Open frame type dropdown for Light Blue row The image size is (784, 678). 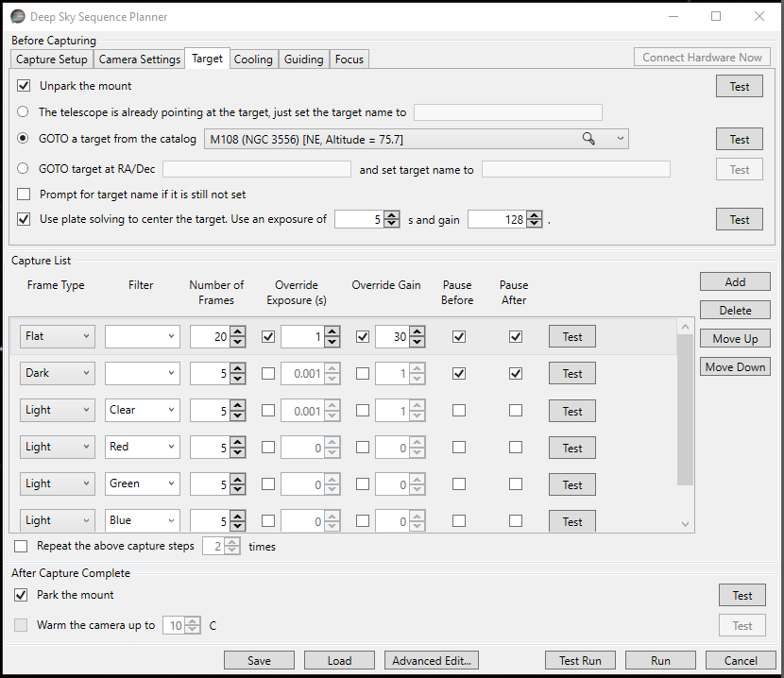58,520
